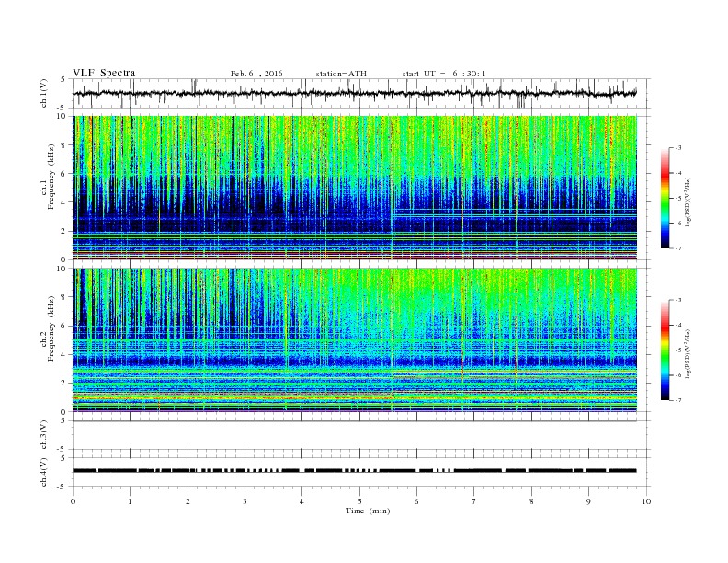Click time axis tick label "2"
The width and height of the screenshot is (728, 563).
(188, 501)
